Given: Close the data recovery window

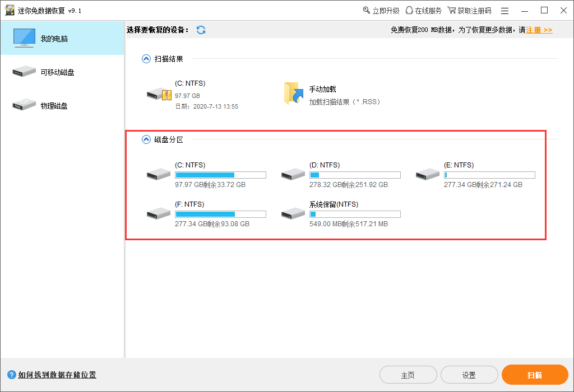Looking at the screenshot, I should click(x=564, y=11).
